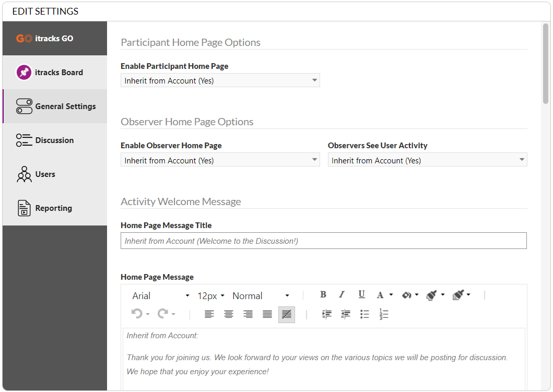Go to the Users tab label
The image size is (553, 392).
[45, 174]
